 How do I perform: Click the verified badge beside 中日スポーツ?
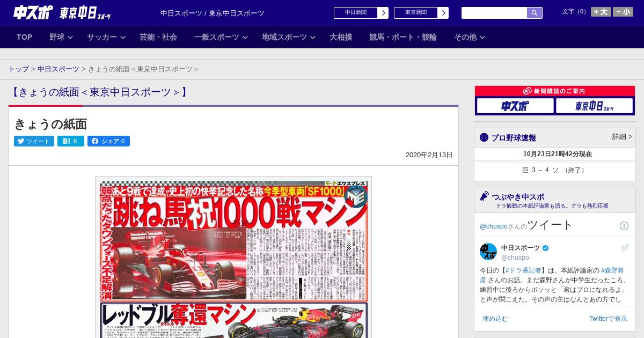(546, 248)
